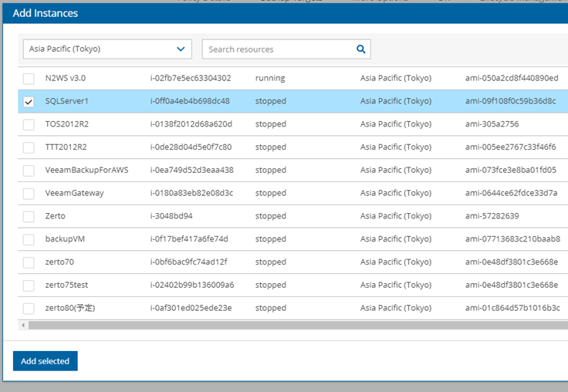
Task: Select the SQLServer1 name text
Action: 66,101
